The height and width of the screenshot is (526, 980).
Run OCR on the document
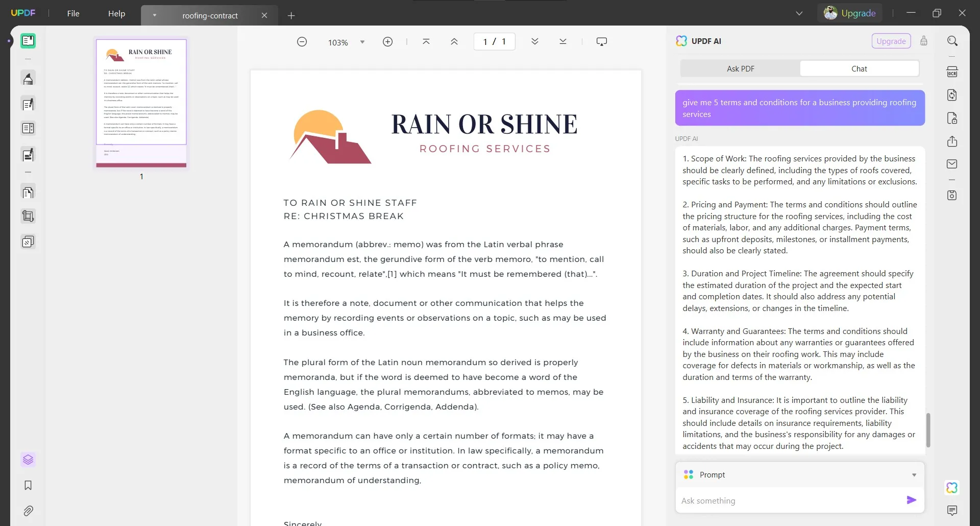pos(952,71)
